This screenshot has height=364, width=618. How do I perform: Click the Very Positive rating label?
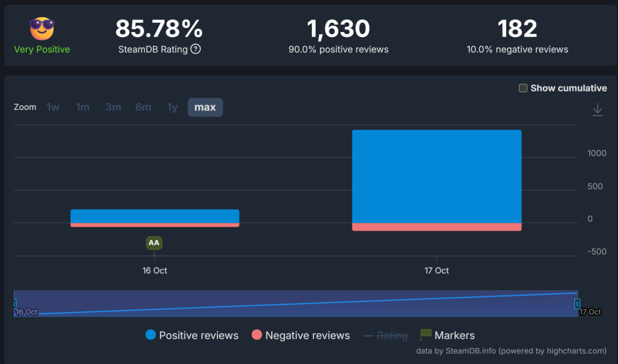[42, 49]
